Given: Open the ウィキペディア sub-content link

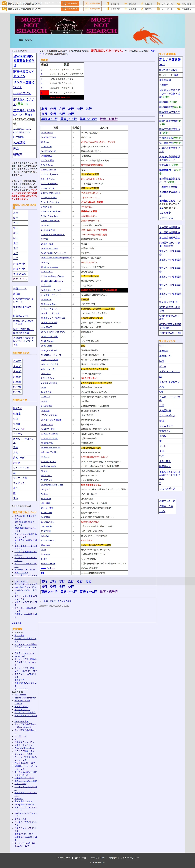Looking at the screenshot, I should click(167, 415).
